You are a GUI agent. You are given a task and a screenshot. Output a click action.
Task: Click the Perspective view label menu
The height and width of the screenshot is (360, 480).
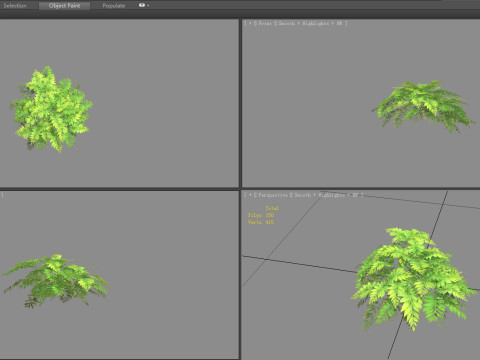pos(273,195)
